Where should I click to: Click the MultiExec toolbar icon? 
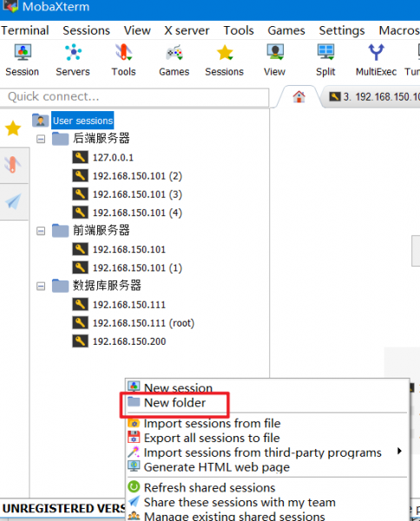tap(376, 52)
